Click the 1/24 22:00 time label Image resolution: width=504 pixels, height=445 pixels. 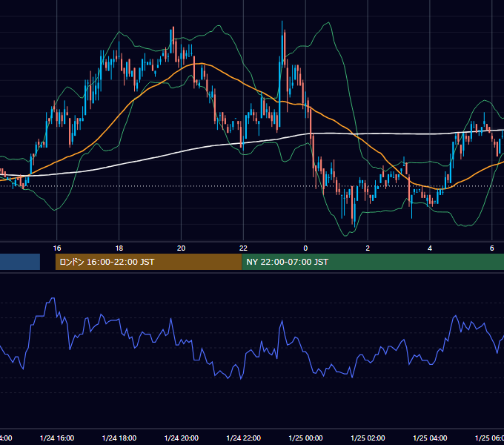(244, 438)
